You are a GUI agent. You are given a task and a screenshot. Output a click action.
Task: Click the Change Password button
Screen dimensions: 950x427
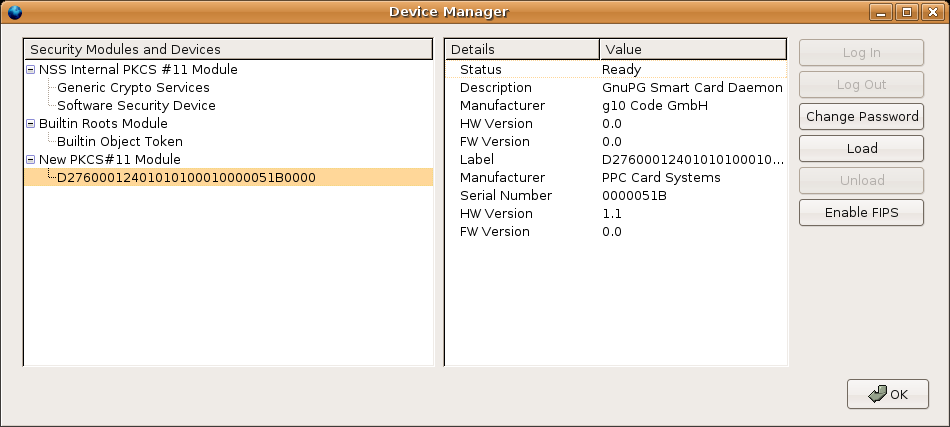(x=861, y=117)
